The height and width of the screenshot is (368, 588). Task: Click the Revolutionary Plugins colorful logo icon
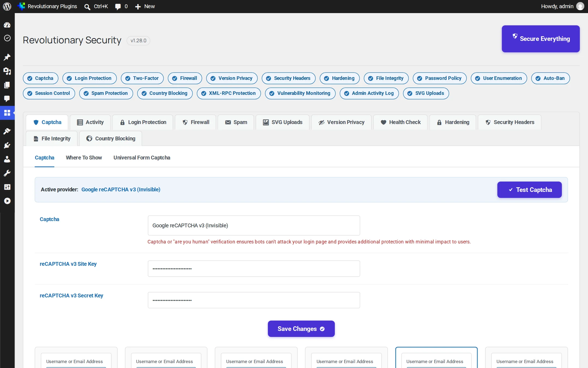coord(21,6)
